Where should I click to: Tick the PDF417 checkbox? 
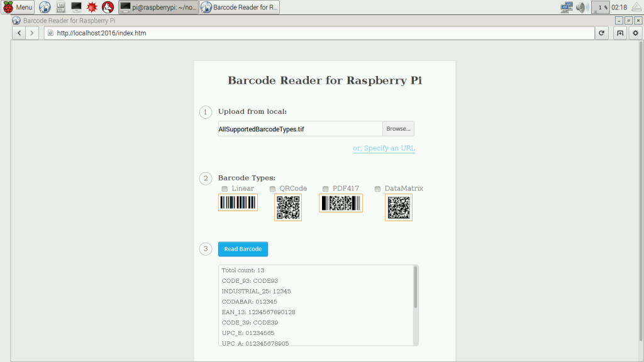(x=325, y=189)
